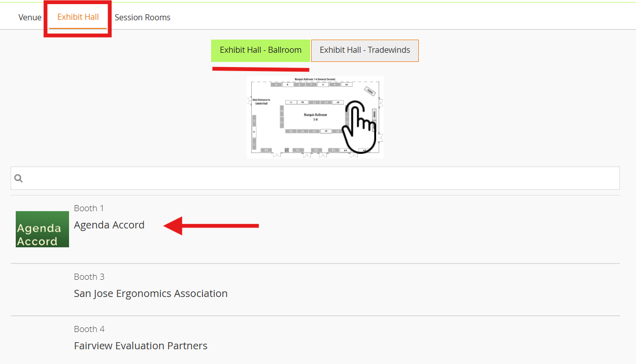Open San Jose Ergonomics Association listing
The image size is (636, 364).
tap(151, 293)
